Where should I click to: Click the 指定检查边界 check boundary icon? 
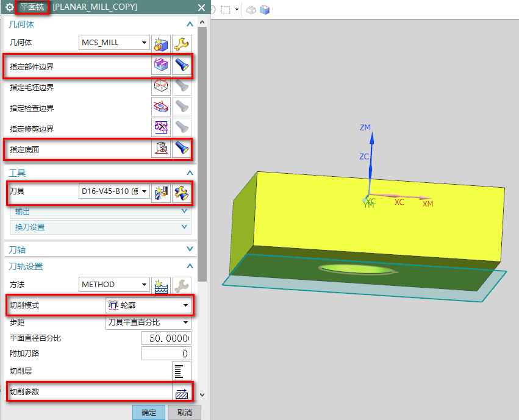pyautogui.click(x=161, y=107)
